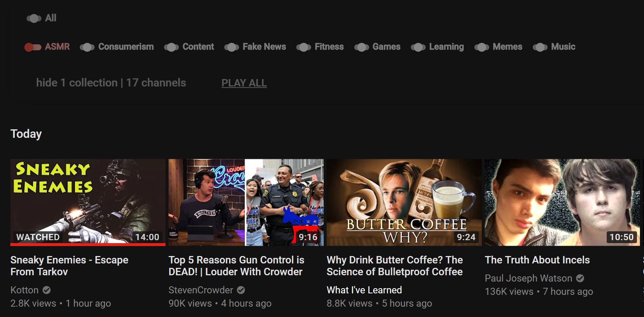Image resolution: width=644 pixels, height=317 pixels.
Task: Click title 'Top 5 Reasons Gun Control is DEAD!'
Action: (x=236, y=266)
